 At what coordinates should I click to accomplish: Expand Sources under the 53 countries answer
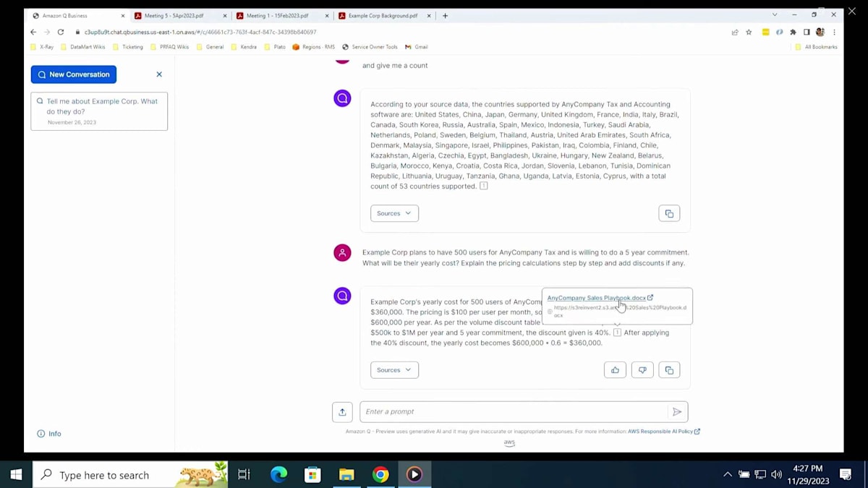coord(394,213)
